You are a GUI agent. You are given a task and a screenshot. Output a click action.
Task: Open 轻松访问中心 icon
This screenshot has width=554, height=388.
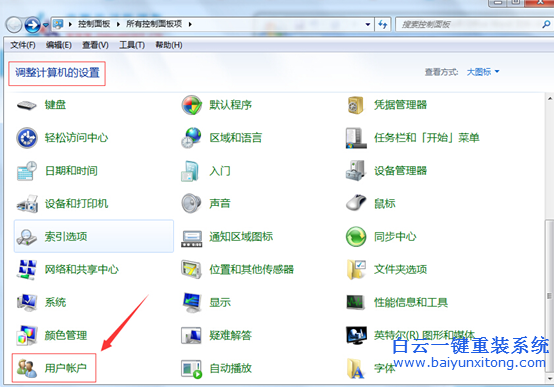(x=26, y=138)
